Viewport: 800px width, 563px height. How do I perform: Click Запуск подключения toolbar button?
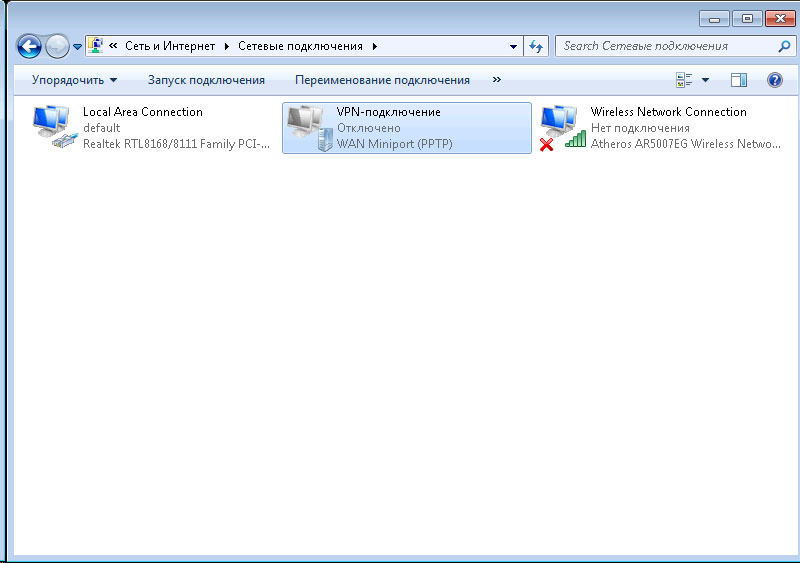206,80
